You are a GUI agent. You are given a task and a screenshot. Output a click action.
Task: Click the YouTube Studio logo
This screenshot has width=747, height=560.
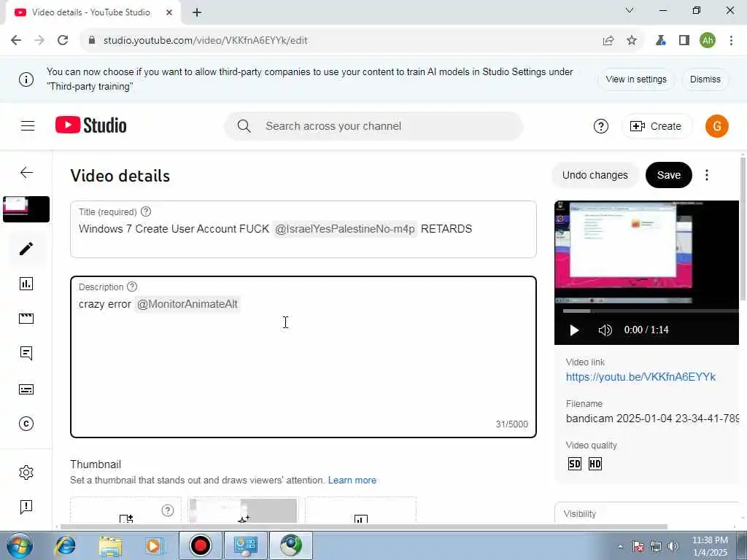click(x=91, y=125)
